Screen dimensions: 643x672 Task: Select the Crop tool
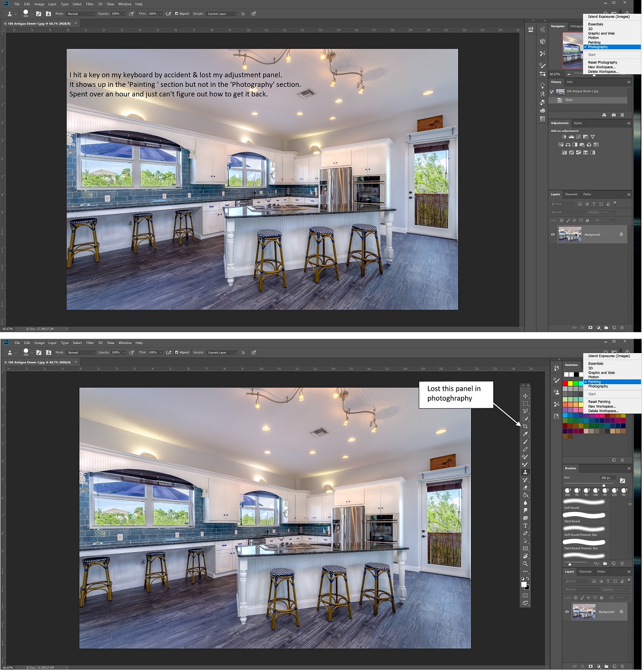click(x=525, y=425)
